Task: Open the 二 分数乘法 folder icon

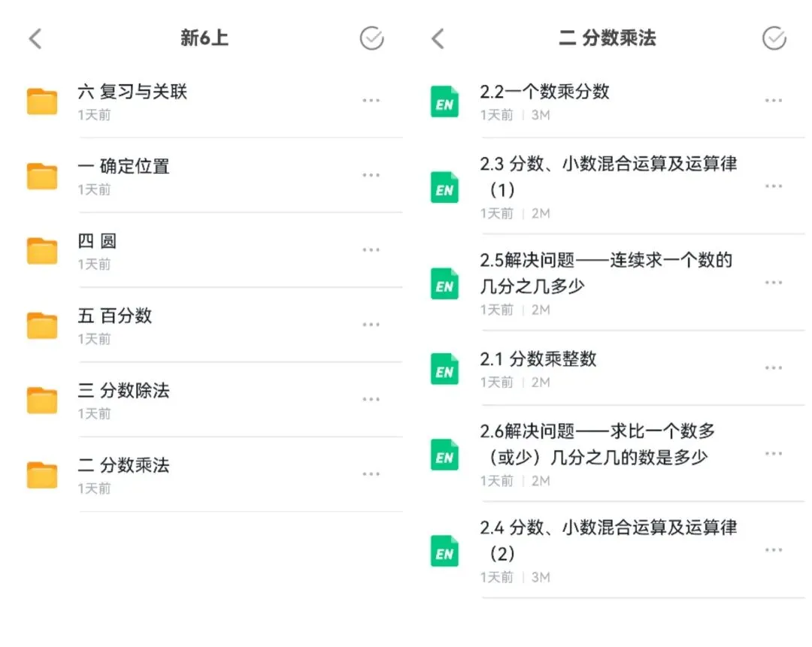Action: click(x=42, y=475)
